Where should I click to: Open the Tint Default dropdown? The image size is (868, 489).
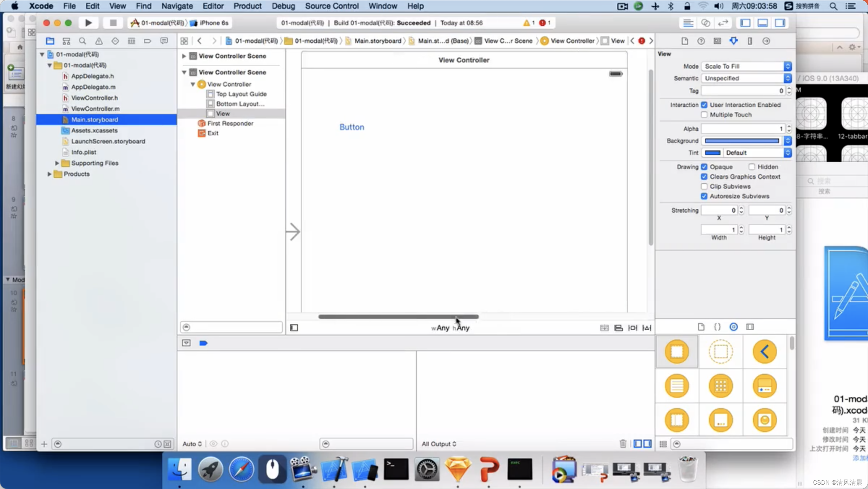click(758, 153)
